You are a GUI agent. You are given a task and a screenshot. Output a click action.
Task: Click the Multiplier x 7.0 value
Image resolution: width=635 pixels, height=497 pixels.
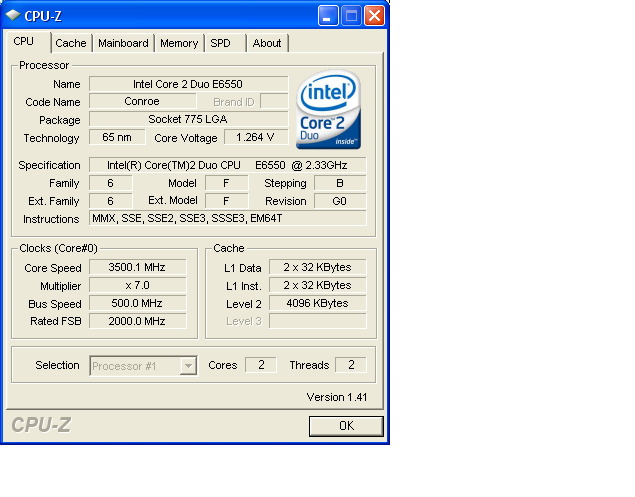coord(137,285)
